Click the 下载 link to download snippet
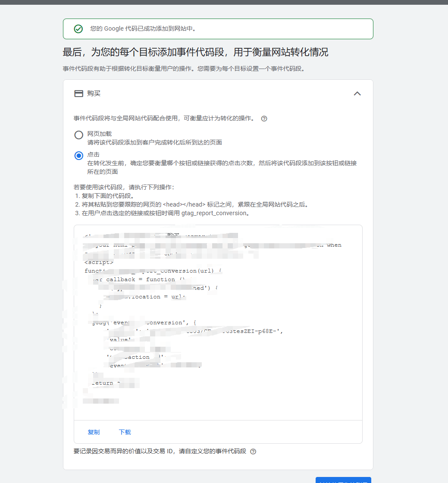Viewport: 448px width, 483px height. click(125, 432)
